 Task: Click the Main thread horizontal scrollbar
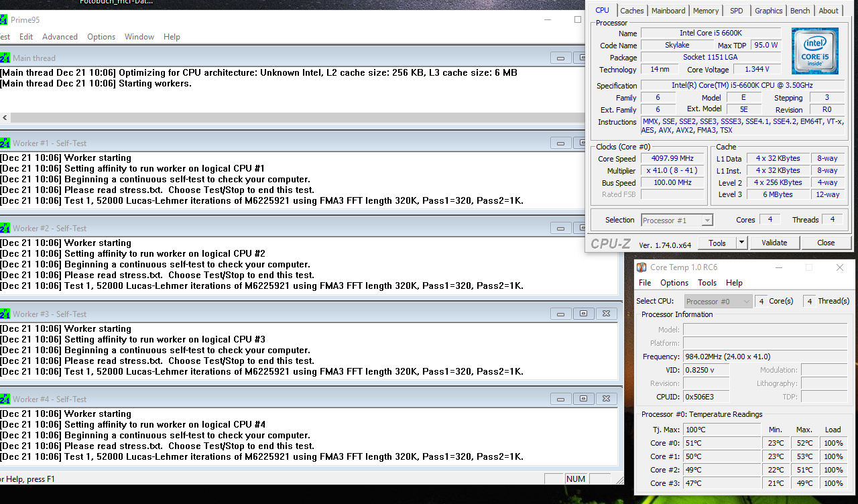292,117
